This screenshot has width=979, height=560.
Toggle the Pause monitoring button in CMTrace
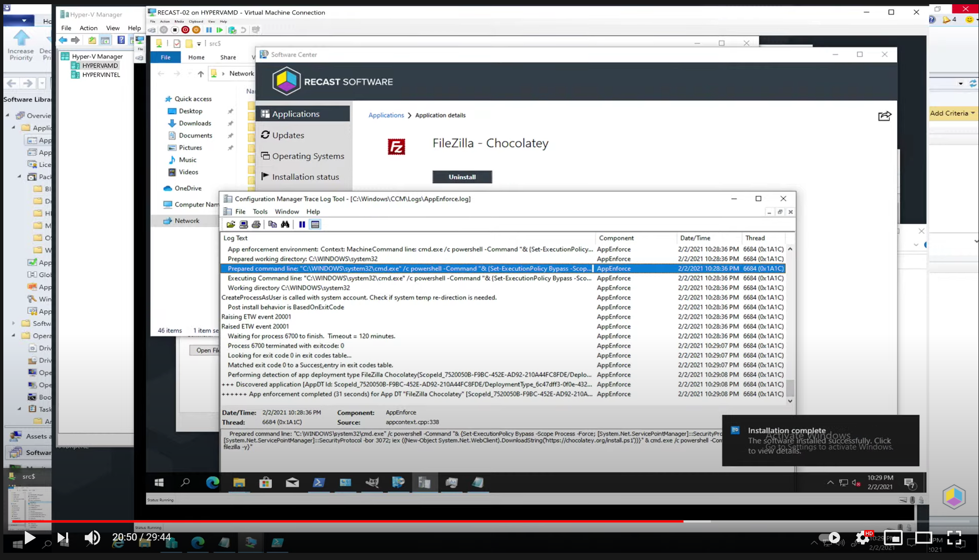[302, 224]
